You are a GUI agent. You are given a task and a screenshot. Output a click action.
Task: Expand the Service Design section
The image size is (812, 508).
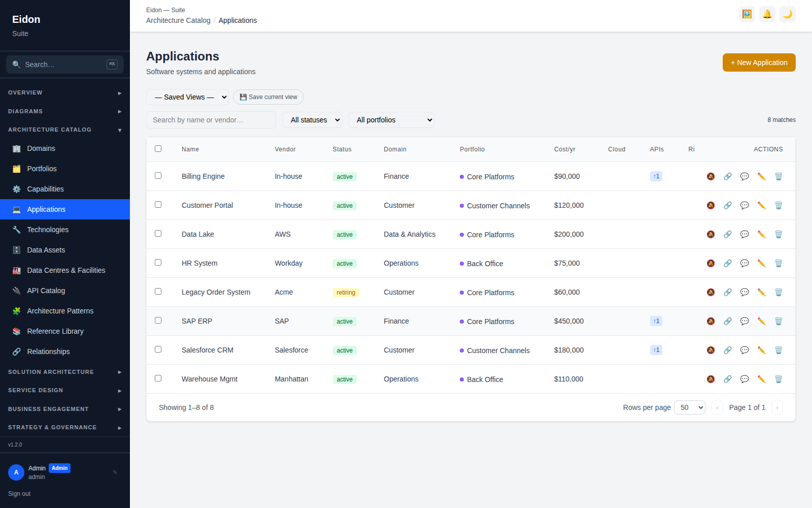point(65,390)
